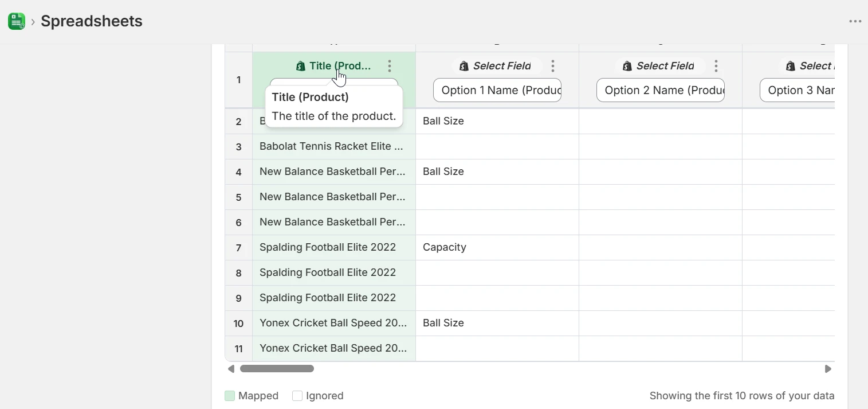Click Yonex Cricket Ball Speed cell in row 10
The height and width of the screenshot is (409, 868).
coord(334,323)
